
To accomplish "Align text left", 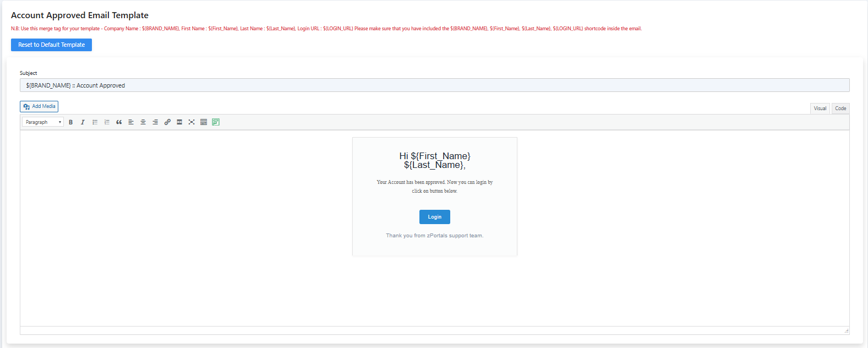I will tap(131, 122).
